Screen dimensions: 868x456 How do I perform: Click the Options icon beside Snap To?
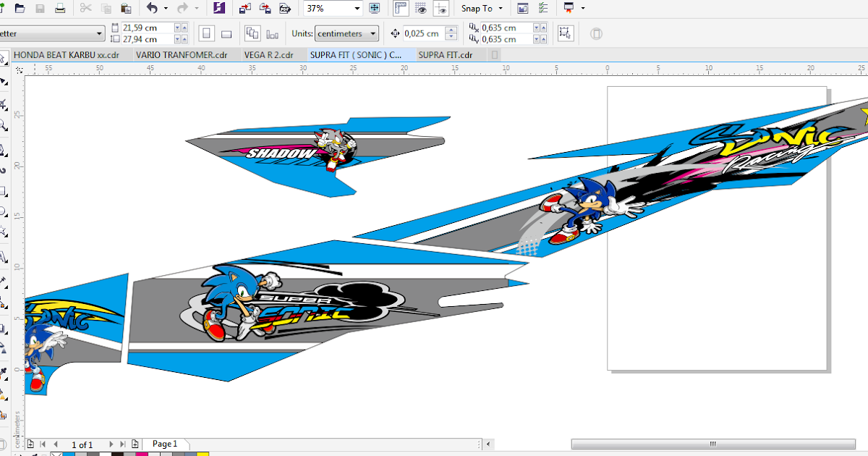[x=523, y=9]
